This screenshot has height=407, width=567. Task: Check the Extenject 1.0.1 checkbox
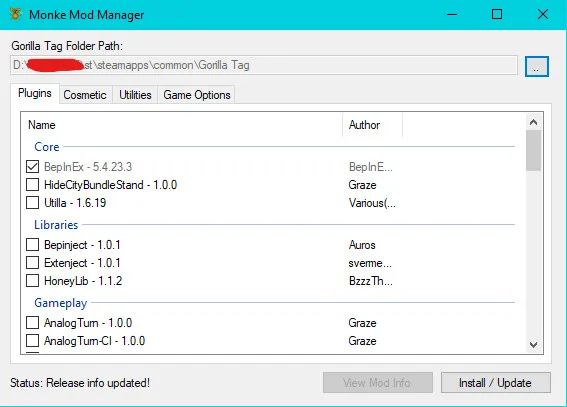click(x=33, y=263)
